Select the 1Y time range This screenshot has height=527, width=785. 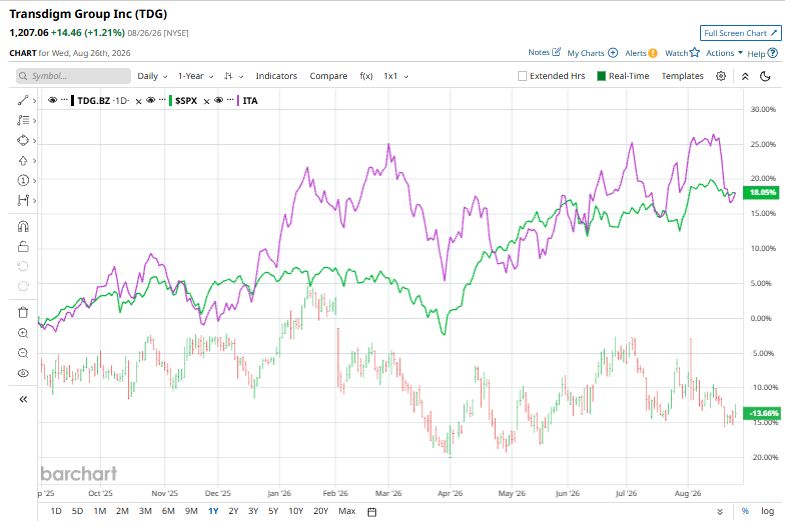click(x=213, y=511)
